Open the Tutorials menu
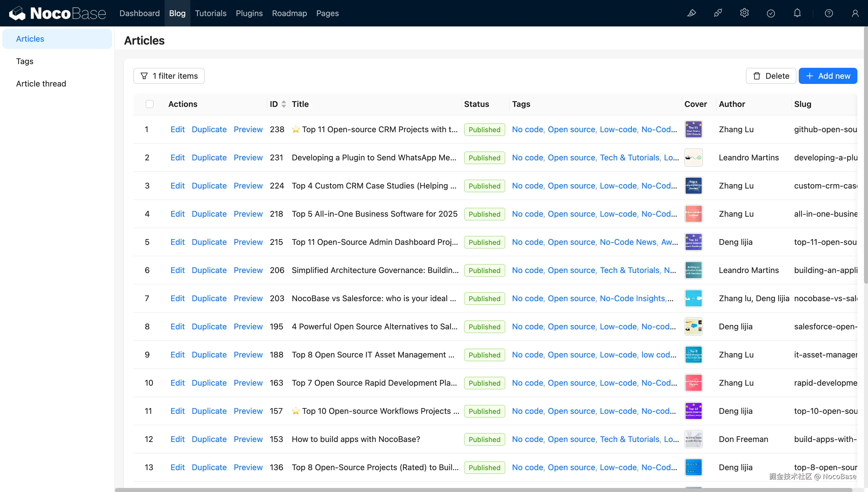The width and height of the screenshot is (868, 492). [x=211, y=13]
